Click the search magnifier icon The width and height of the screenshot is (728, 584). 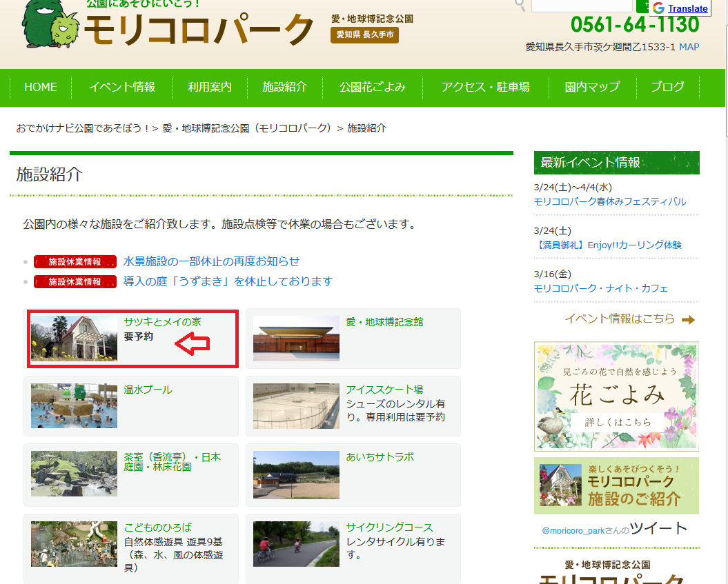(x=520, y=5)
